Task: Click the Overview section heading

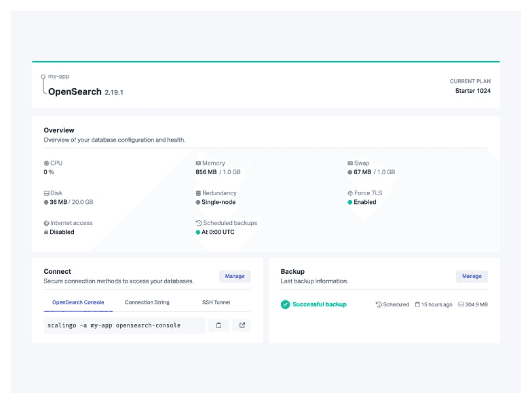Action: [59, 130]
